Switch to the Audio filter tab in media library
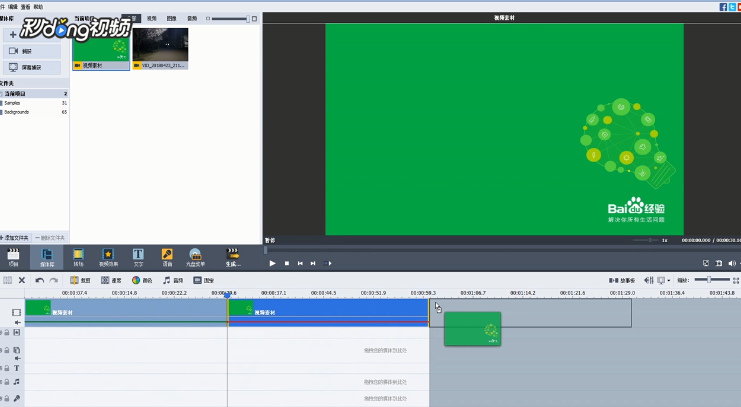Screen dimensions: 741x407 click(x=192, y=18)
